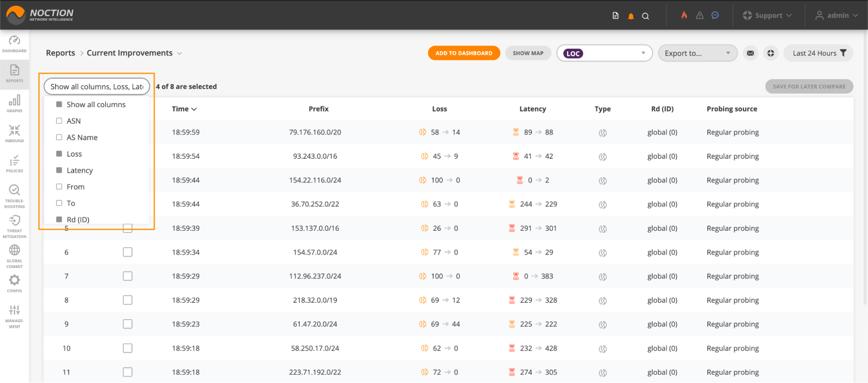
Task: Uncheck the Latency column checkbox
Action: point(59,170)
